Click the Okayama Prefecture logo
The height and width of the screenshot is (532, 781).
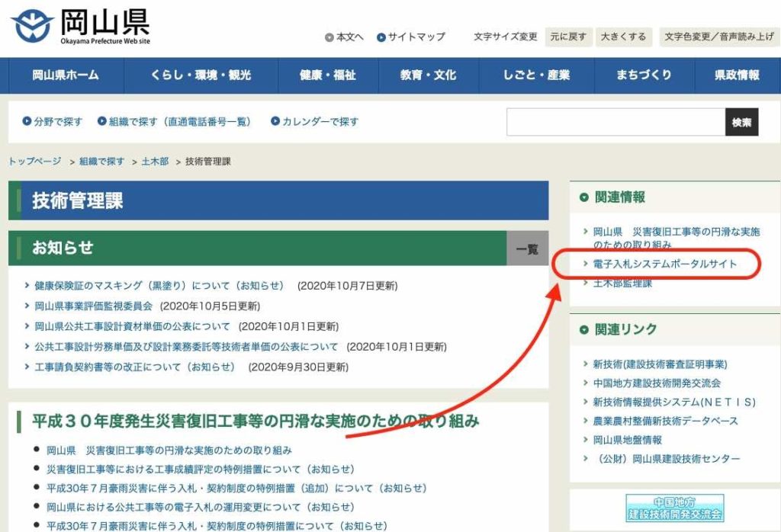(x=80, y=27)
